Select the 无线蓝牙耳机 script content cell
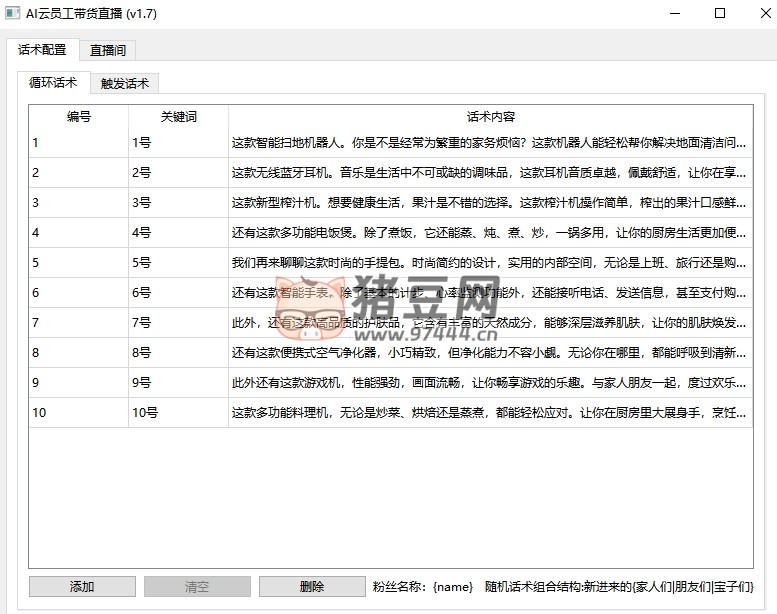This screenshot has height=614, width=777. tap(491, 172)
